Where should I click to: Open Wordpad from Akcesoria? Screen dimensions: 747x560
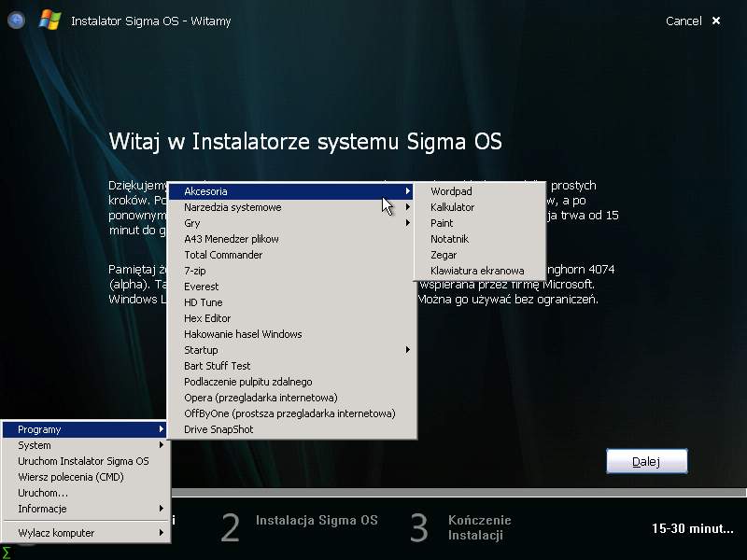click(480, 191)
